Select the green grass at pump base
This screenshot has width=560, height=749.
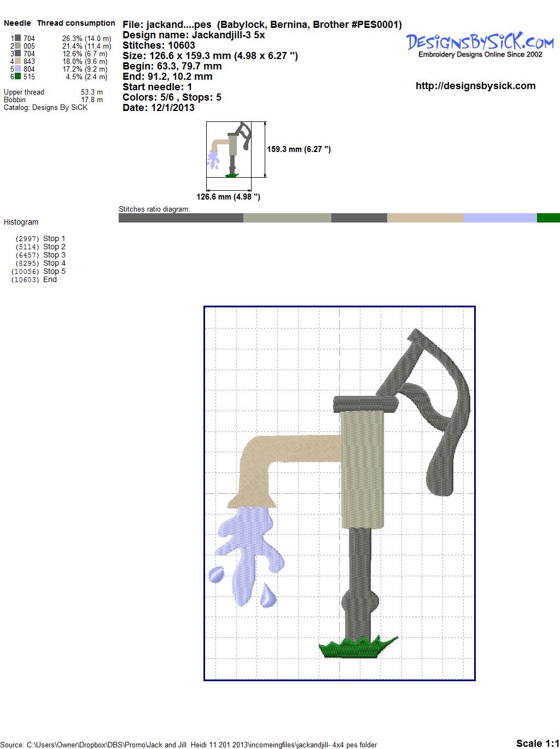[x=357, y=648]
